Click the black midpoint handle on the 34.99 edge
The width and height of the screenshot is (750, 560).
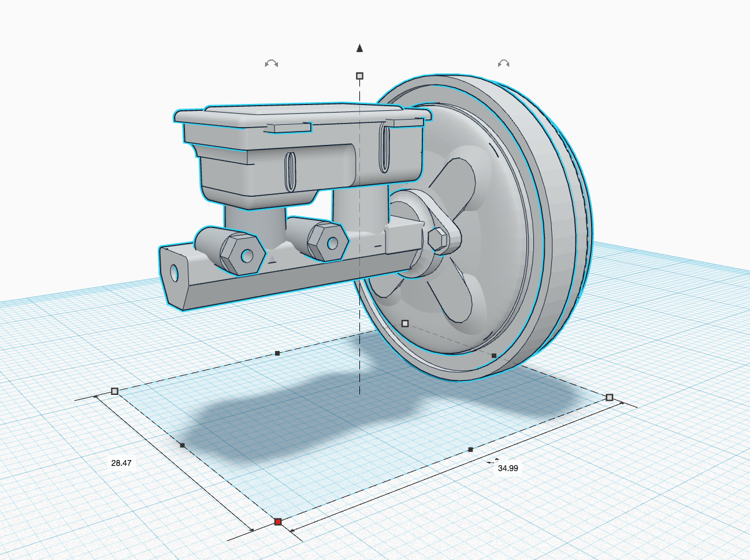click(x=470, y=449)
